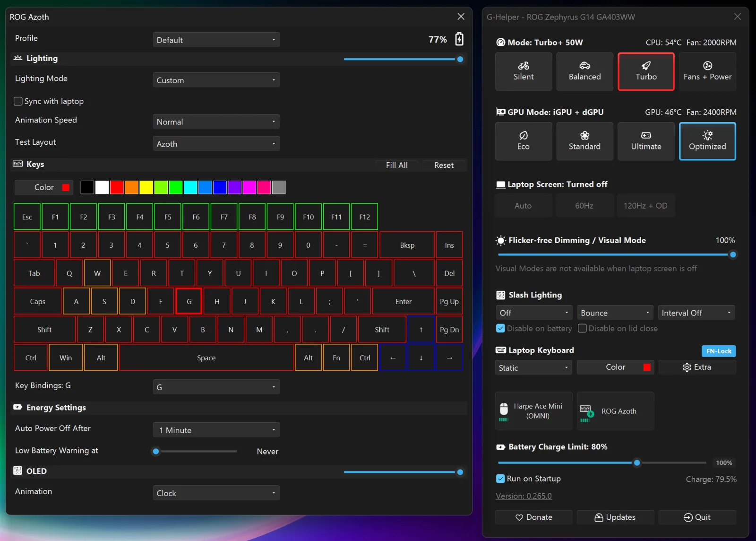This screenshot has width=756, height=541.
Task: Select the Enter key on layout
Action: pyautogui.click(x=404, y=301)
